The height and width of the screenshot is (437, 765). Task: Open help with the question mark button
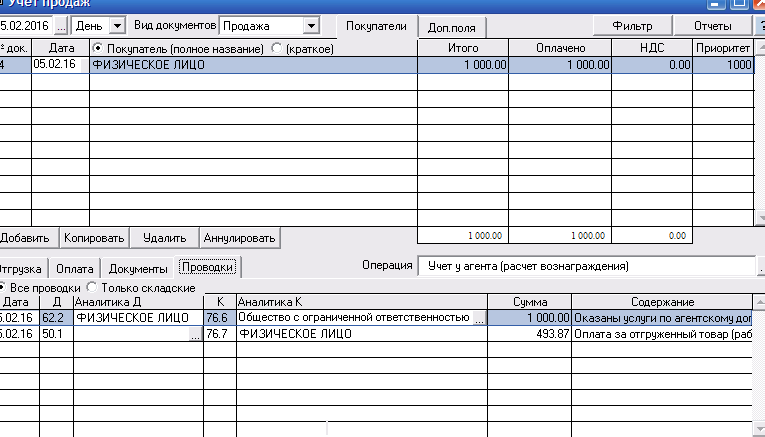[761, 24]
